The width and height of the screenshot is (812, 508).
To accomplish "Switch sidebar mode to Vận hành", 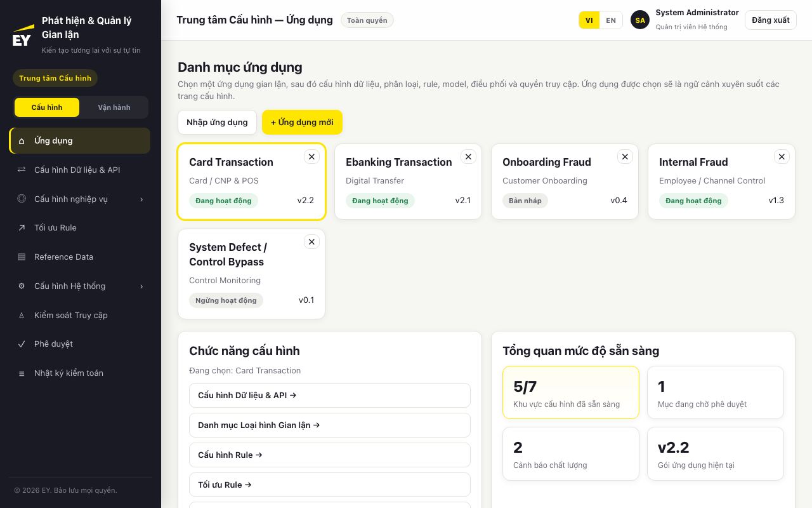I will pos(114,107).
